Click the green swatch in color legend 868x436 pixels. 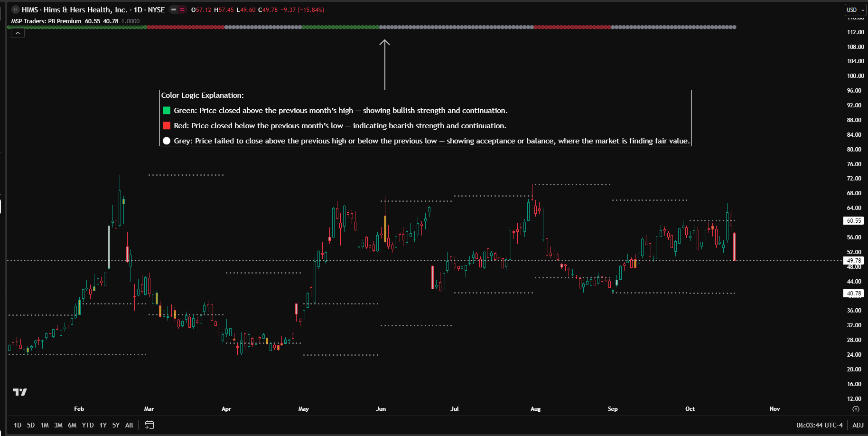click(x=167, y=111)
